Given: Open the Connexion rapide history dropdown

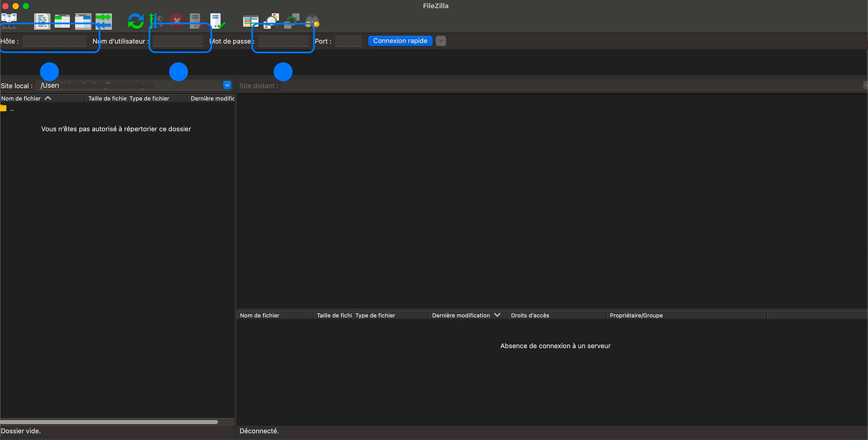Looking at the screenshot, I should (x=441, y=41).
